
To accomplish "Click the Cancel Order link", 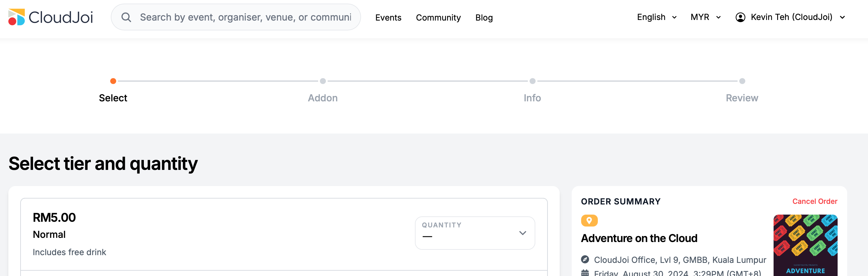I will tap(814, 201).
